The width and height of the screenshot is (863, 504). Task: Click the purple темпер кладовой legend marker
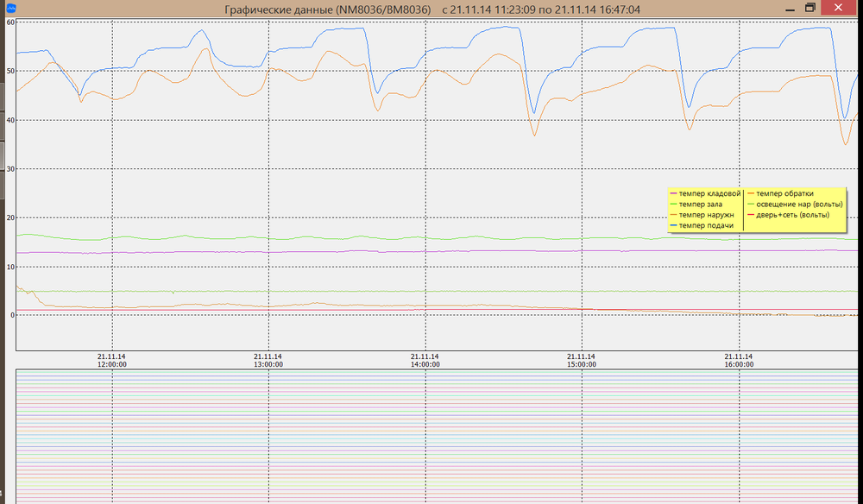[x=673, y=193]
